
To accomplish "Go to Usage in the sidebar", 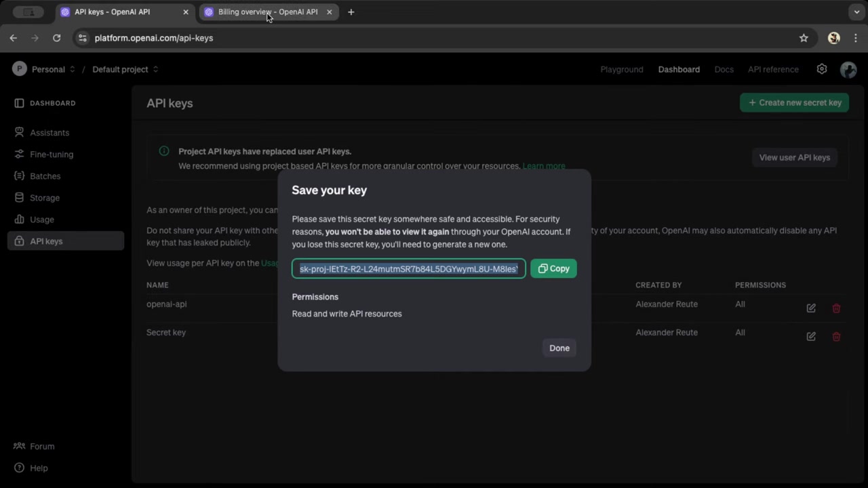I will (42, 220).
